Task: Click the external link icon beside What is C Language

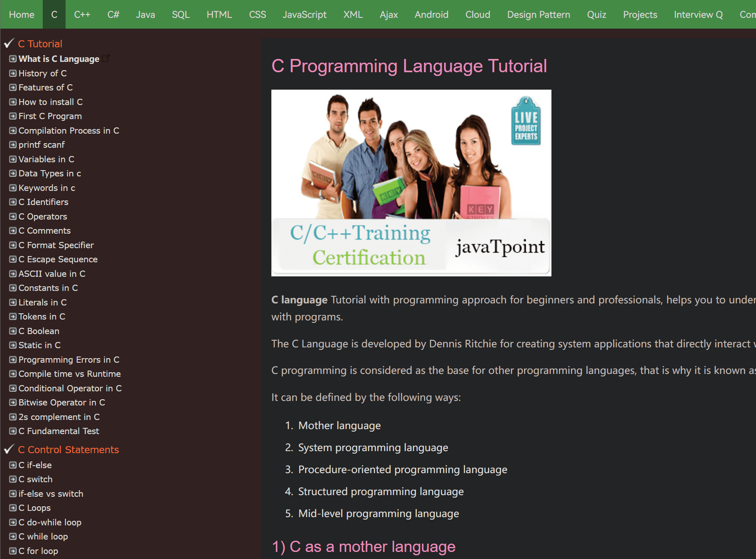Action: [107, 58]
